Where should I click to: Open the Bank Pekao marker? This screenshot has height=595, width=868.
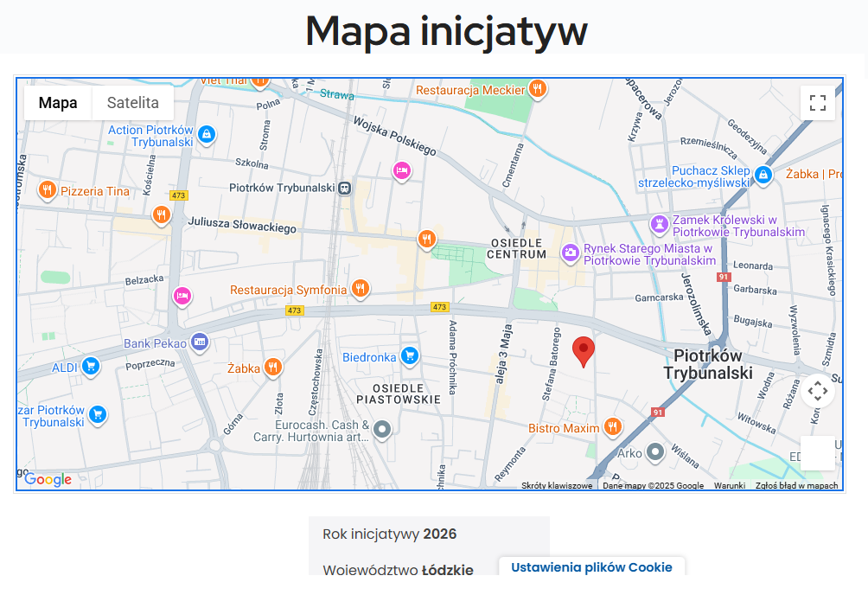200,342
